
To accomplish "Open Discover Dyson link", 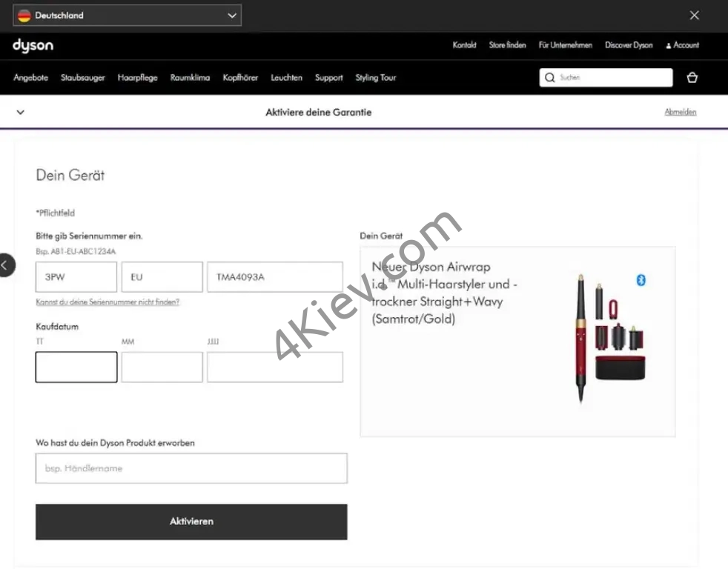I will point(629,45).
